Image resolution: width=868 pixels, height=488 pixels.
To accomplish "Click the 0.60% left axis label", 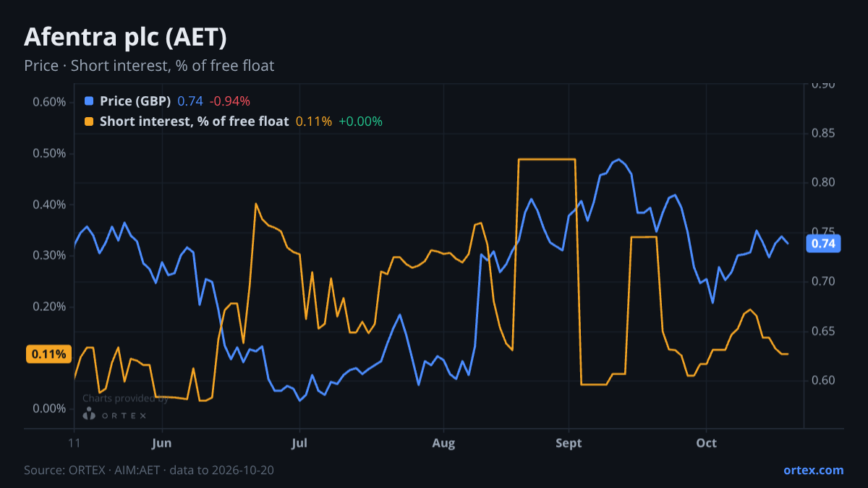I will 49,102.
